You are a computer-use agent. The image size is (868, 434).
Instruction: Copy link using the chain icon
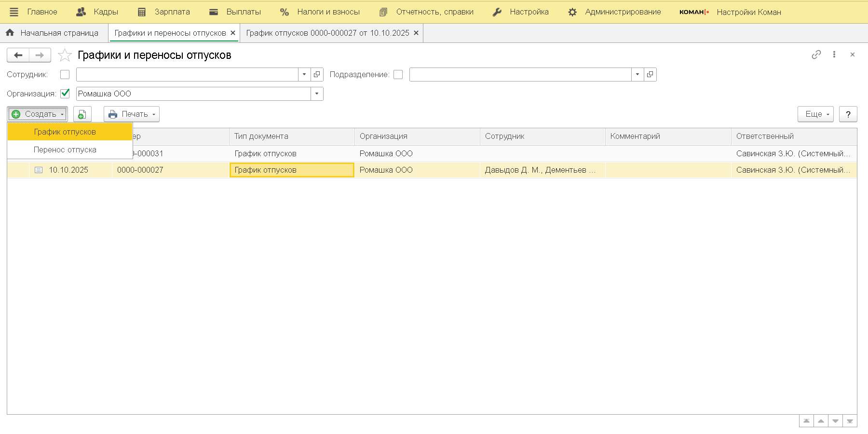pyautogui.click(x=816, y=54)
